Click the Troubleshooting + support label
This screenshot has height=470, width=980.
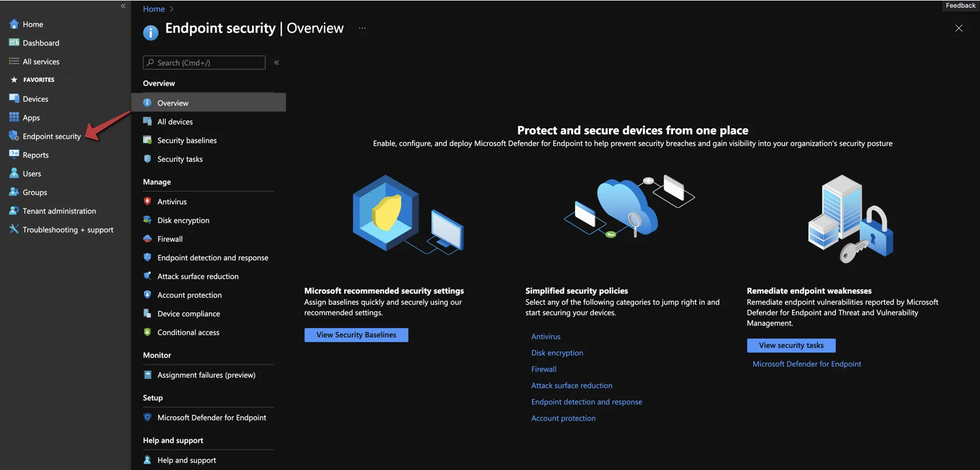point(68,229)
